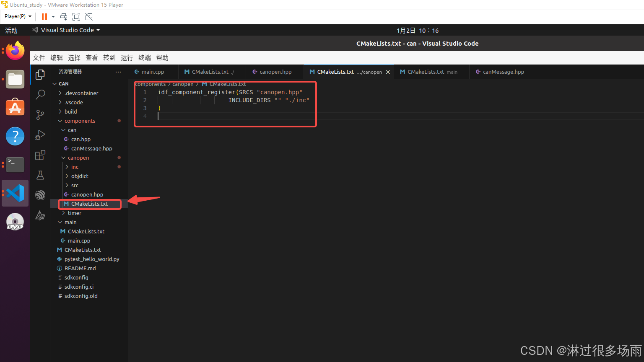Open main.cpp in the explorer tree
This screenshot has height=362, width=644.
pos(89,240)
